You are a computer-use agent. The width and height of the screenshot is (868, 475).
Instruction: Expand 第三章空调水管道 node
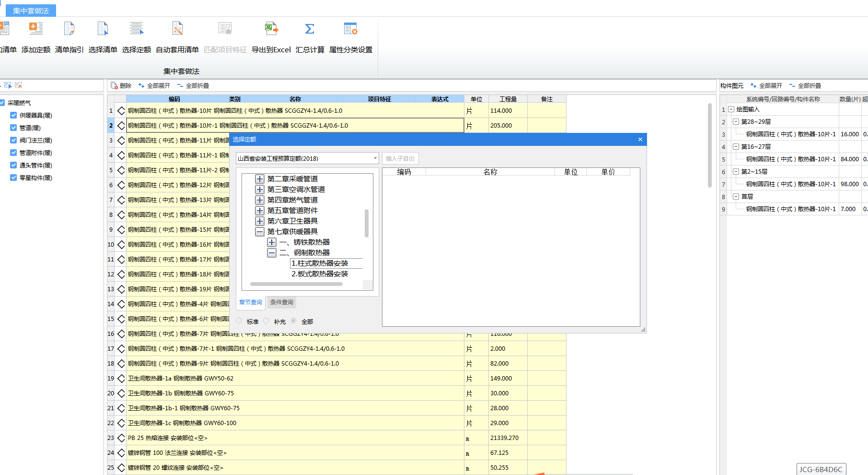[260, 190]
